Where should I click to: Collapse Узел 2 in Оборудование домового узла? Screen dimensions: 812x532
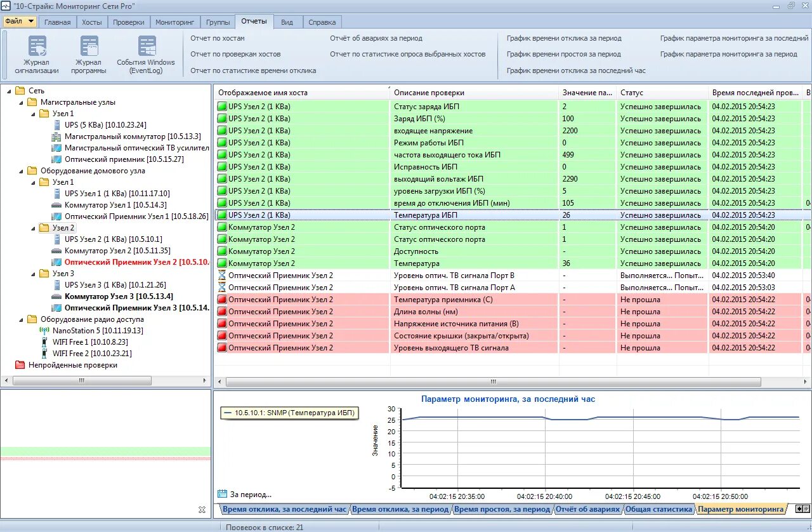point(33,228)
